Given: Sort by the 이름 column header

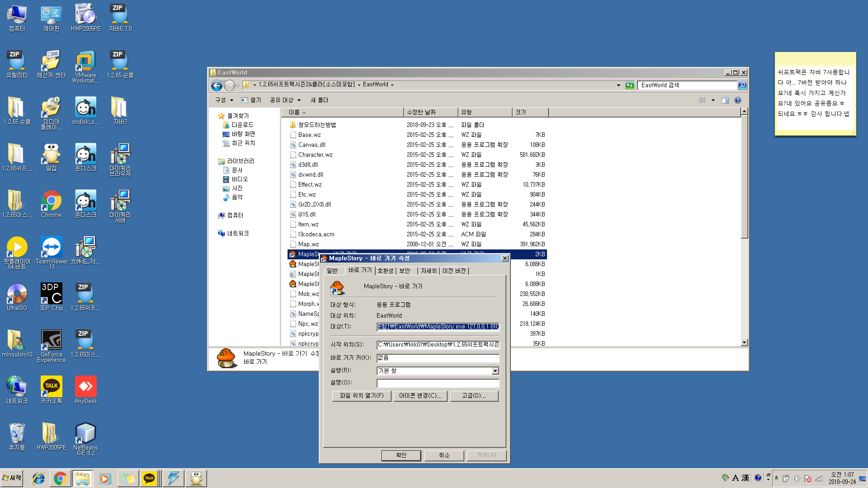Looking at the screenshot, I should pos(342,112).
